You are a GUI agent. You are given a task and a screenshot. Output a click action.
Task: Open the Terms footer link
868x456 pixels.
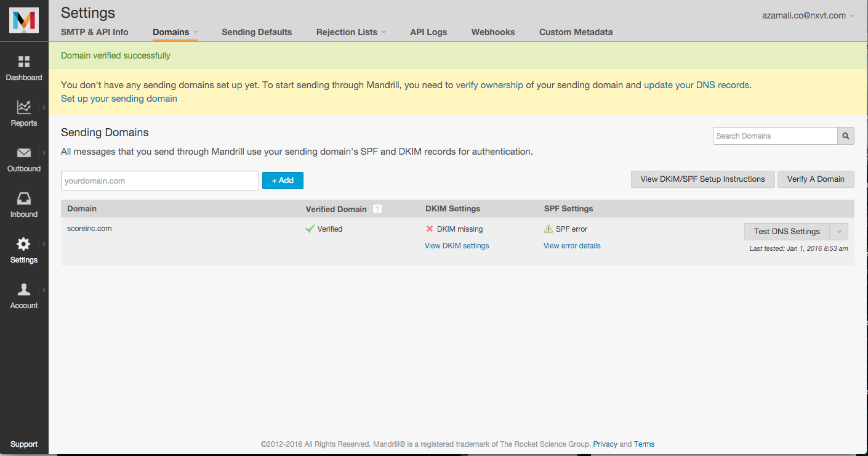click(644, 444)
